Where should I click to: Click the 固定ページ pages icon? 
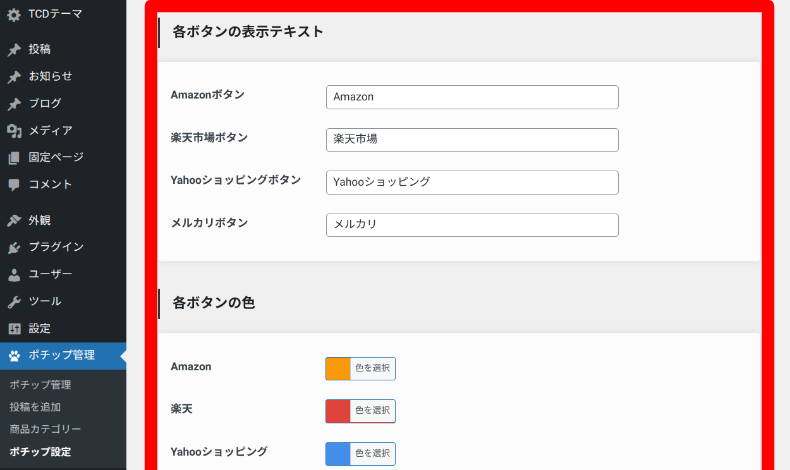(x=14, y=158)
